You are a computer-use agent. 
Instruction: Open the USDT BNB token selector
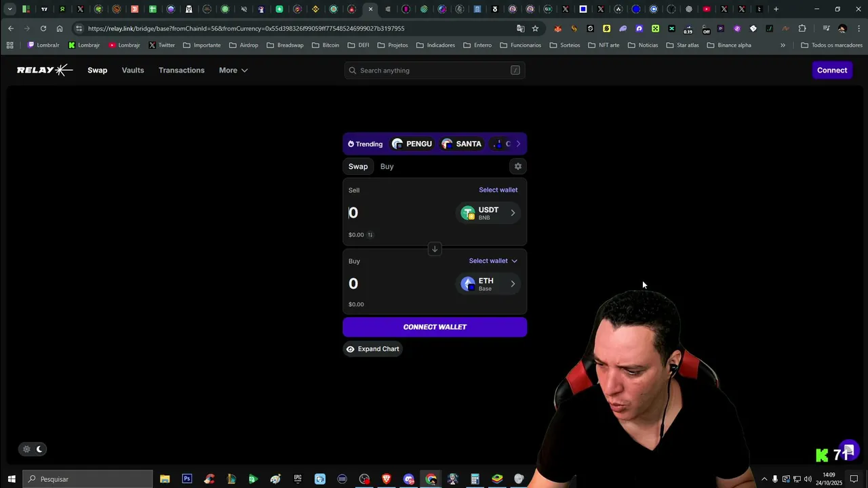pos(488,213)
